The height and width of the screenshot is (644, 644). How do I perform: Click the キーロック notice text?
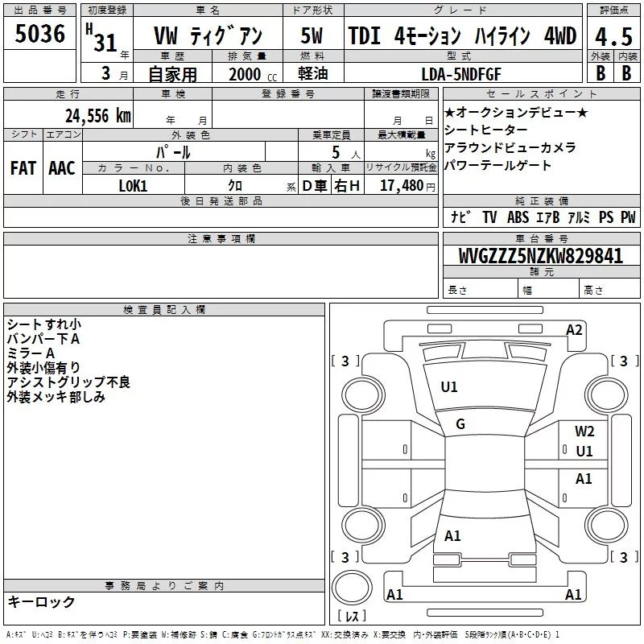pos(41,602)
